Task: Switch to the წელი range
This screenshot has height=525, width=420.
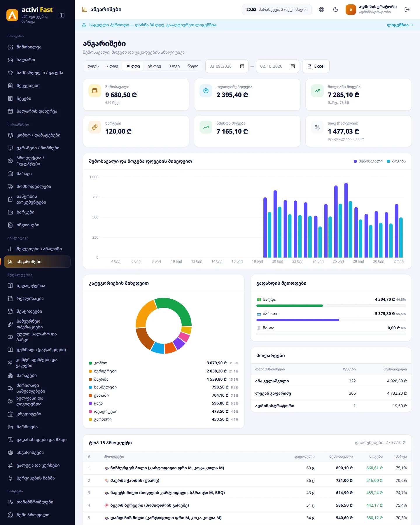Action: tap(193, 66)
